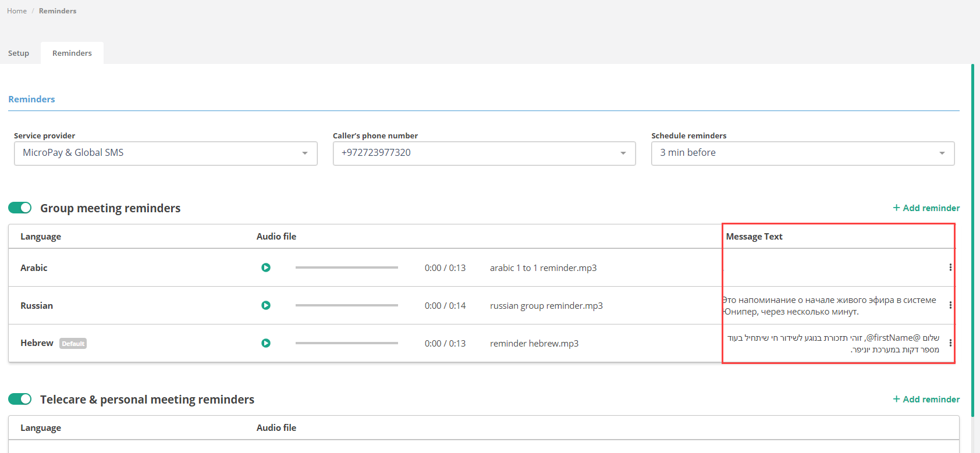980x453 pixels.
Task: Select the Reminders tab
Action: point(72,53)
